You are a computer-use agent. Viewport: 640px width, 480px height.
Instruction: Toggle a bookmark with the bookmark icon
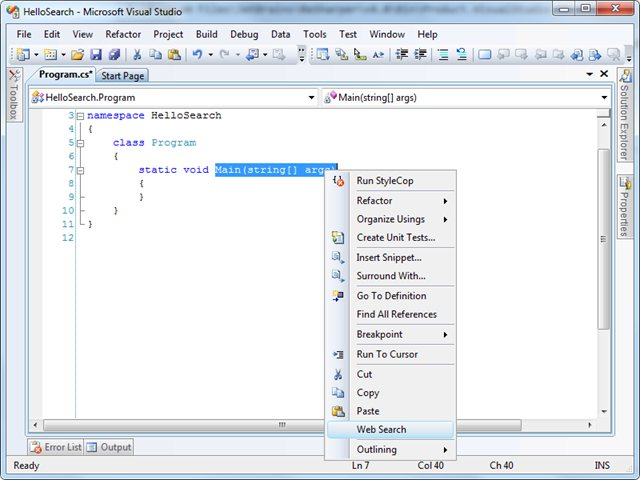tap(484, 54)
